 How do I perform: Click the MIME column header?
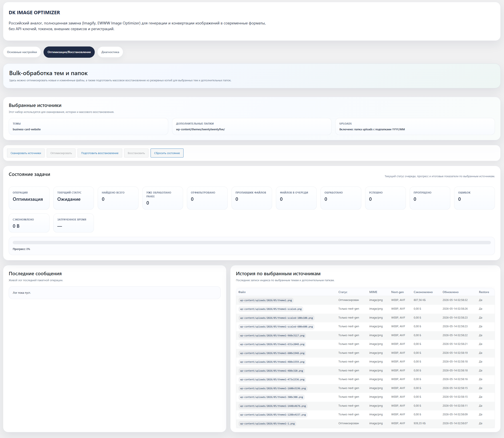[x=373, y=292]
